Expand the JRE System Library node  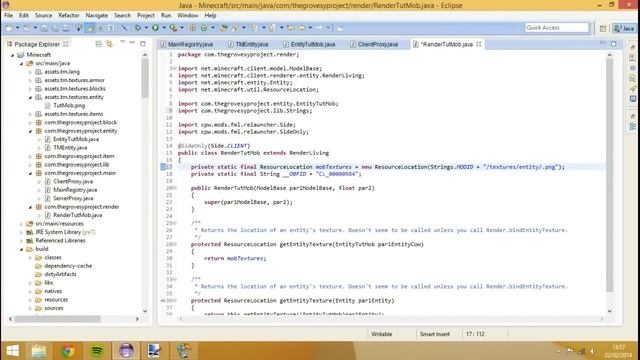(x=22, y=232)
